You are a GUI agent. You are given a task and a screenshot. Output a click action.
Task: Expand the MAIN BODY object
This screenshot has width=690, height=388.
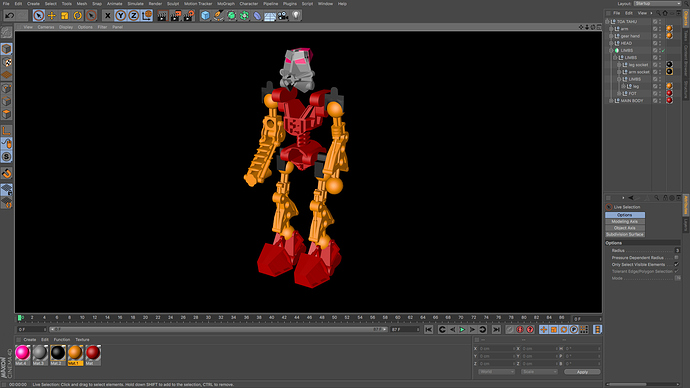click(611, 101)
